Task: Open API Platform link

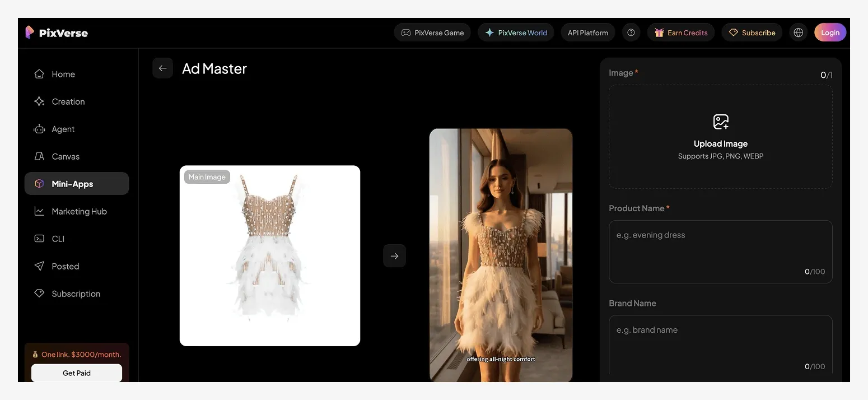Action: click(588, 32)
